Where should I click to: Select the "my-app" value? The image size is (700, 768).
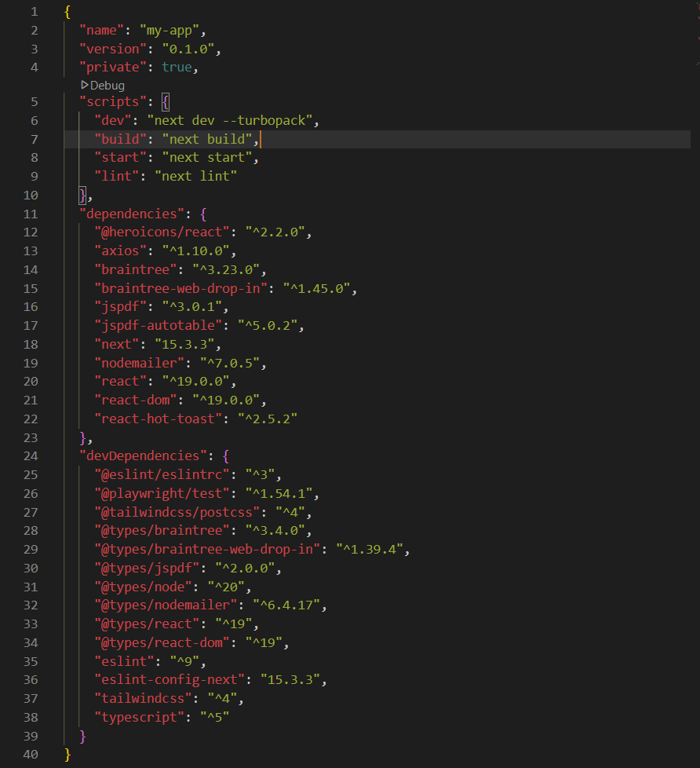pos(170,31)
